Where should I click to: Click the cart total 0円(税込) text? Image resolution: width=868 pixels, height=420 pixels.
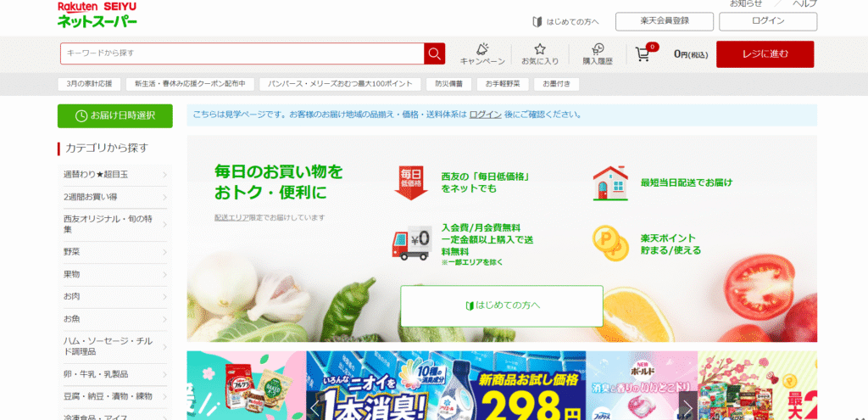pyautogui.click(x=691, y=54)
